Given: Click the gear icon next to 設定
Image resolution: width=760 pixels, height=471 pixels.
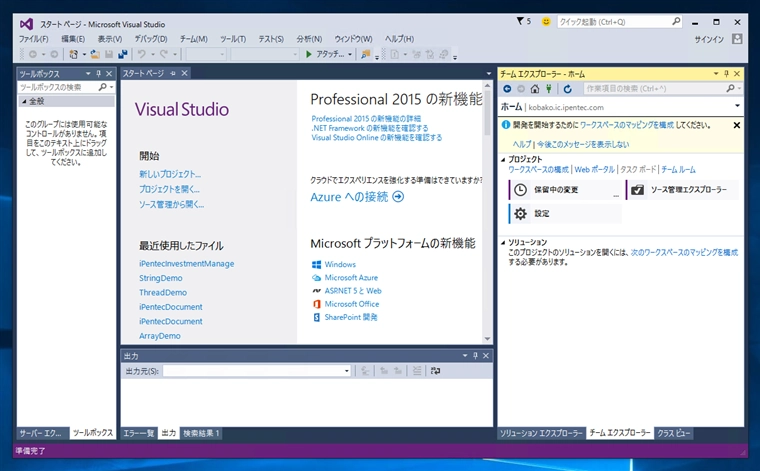Looking at the screenshot, I should tap(520, 214).
